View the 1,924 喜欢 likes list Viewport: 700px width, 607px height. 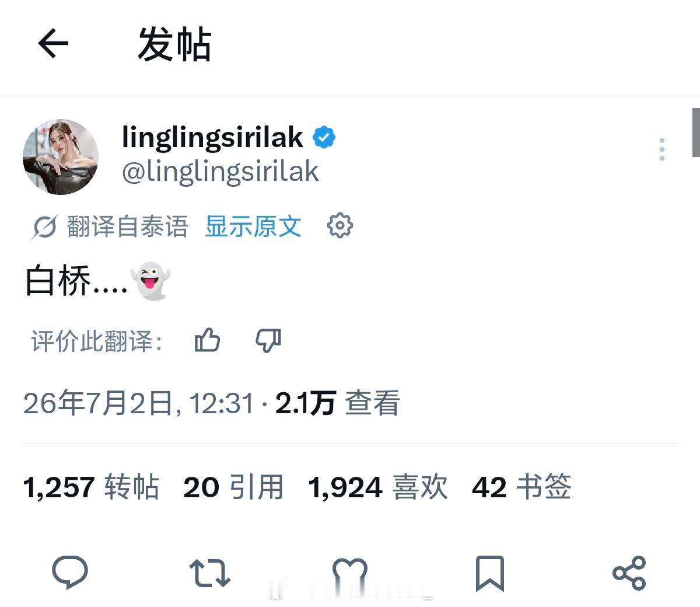coord(377,487)
